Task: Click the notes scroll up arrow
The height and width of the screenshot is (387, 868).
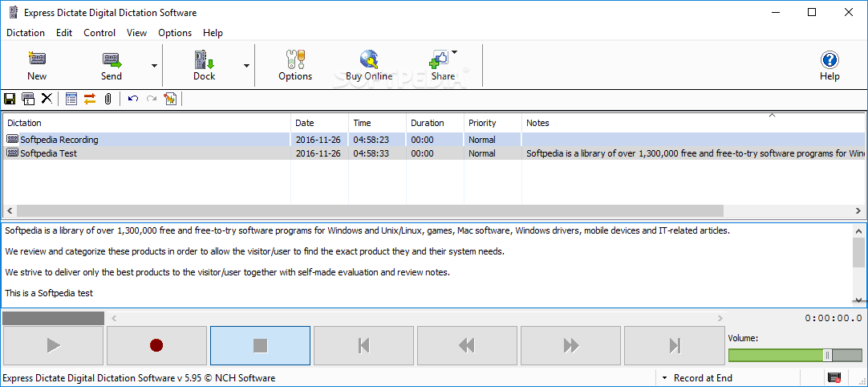Action: [858, 230]
